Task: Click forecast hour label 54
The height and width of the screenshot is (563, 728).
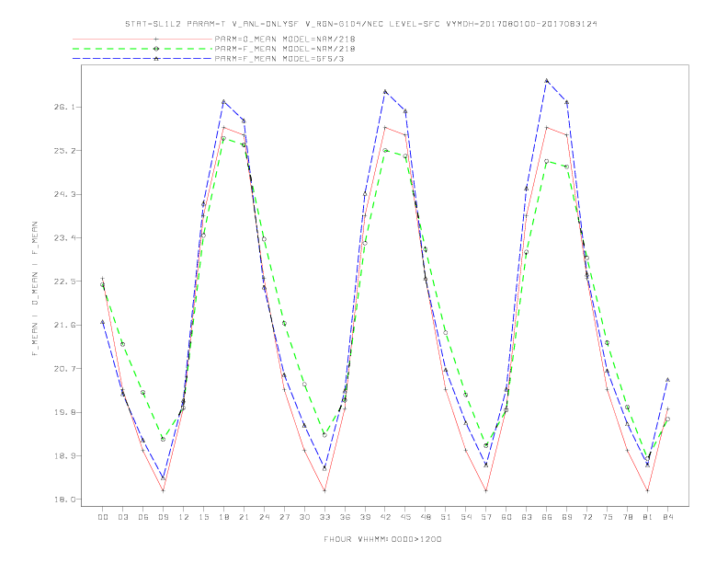Action: tap(466, 517)
